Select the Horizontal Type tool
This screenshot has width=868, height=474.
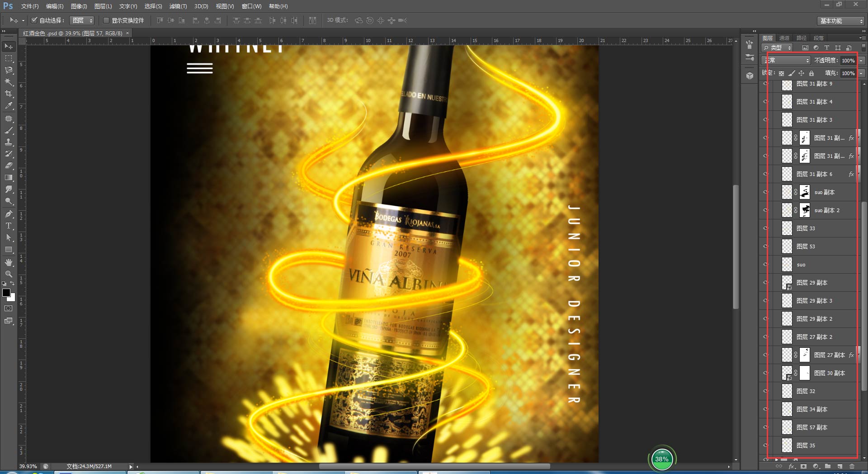9,226
